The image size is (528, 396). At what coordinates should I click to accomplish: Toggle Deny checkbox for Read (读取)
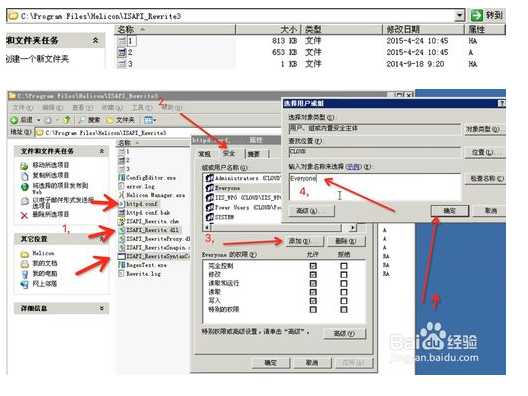[x=343, y=292]
